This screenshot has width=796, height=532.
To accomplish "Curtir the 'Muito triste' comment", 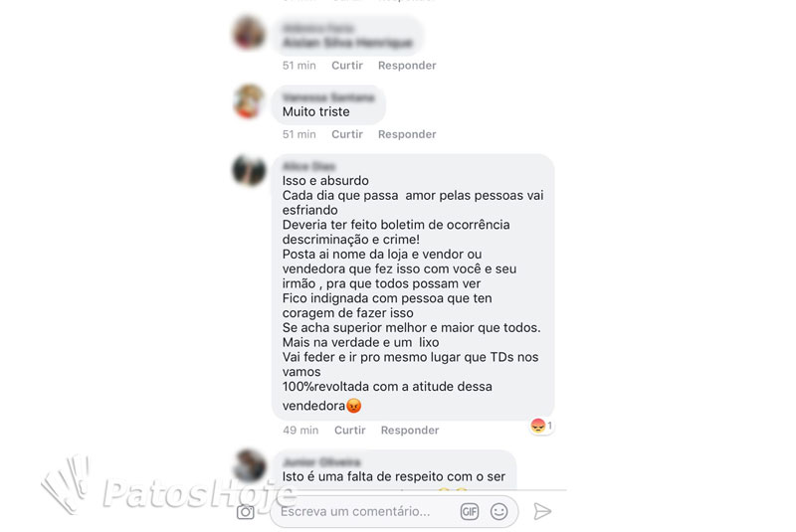I will pyautogui.click(x=347, y=134).
